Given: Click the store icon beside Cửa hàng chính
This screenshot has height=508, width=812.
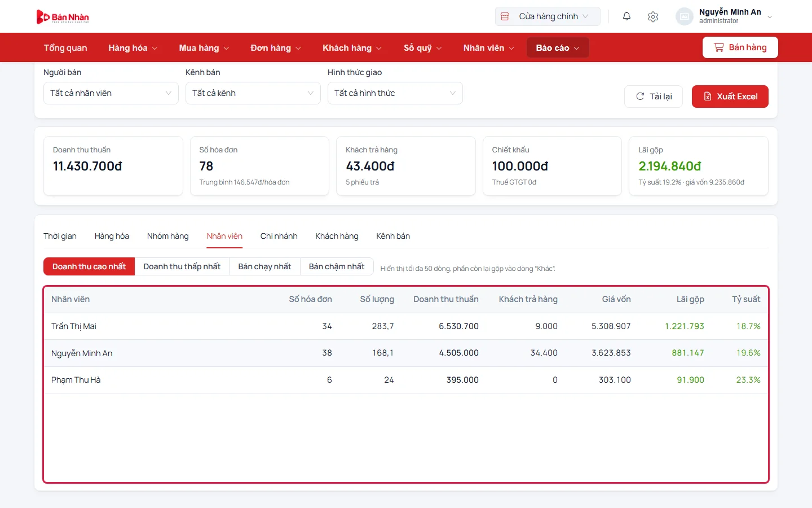Looking at the screenshot, I should point(505,16).
